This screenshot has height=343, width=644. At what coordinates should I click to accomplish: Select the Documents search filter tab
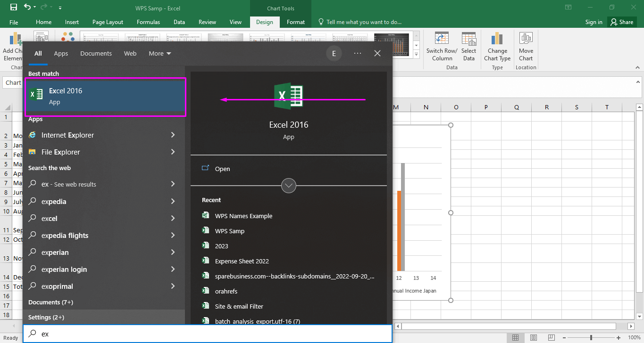(96, 53)
